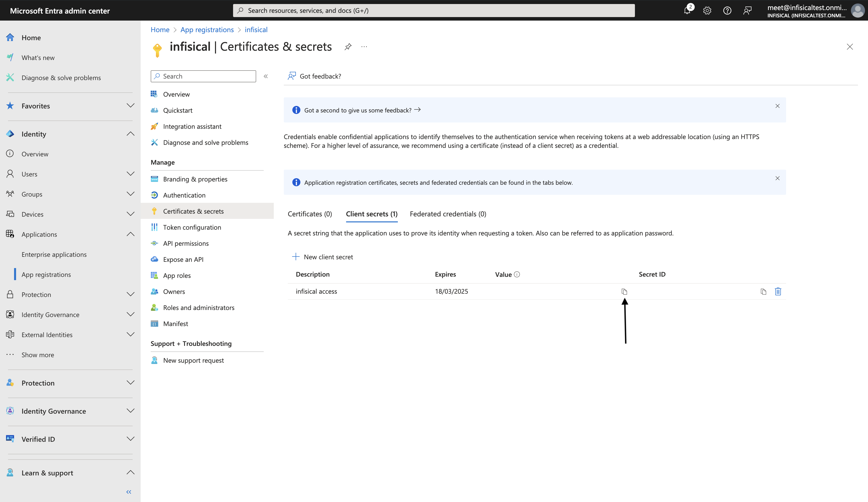The image size is (868, 502).
Task: Switch to Certificates (0) tab
Action: [x=310, y=214]
